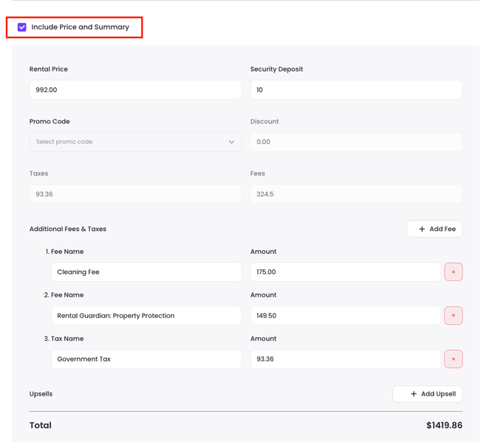
Task: Remove the Cleaning Fee row
Action: pyautogui.click(x=453, y=272)
